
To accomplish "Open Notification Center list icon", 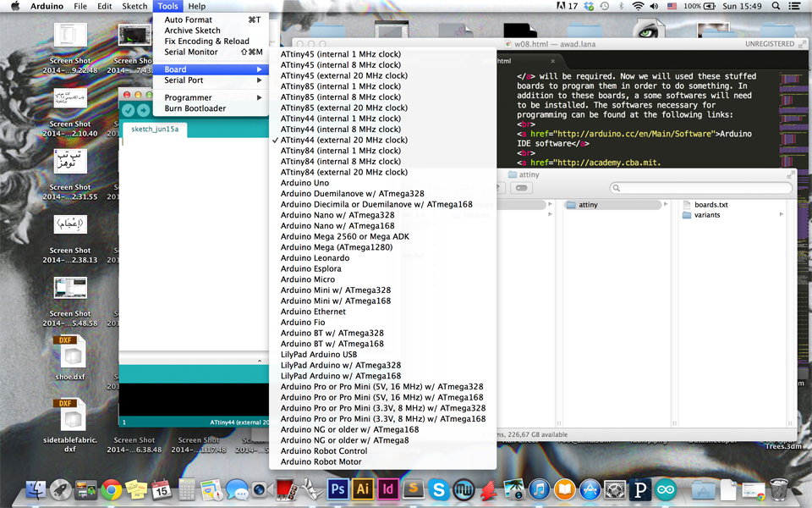I will [x=794, y=6].
